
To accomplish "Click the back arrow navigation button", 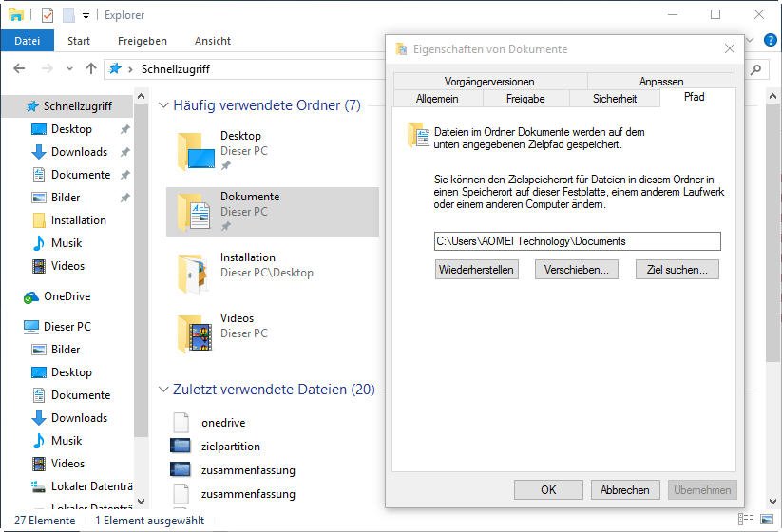I will pos(19,68).
